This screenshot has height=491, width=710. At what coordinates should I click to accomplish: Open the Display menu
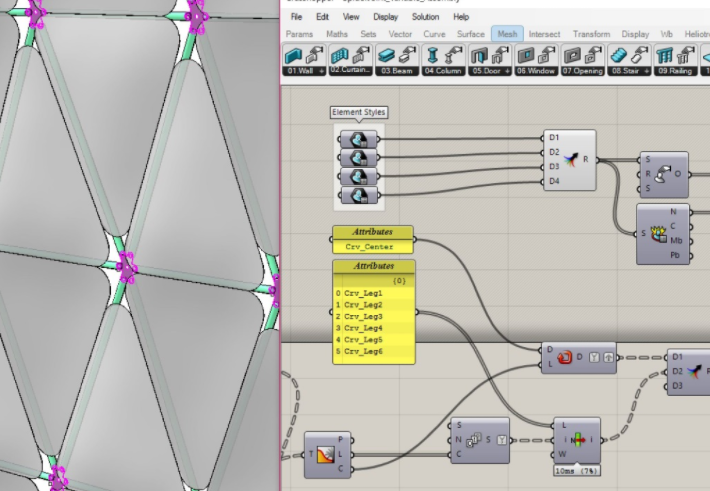click(x=385, y=17)
